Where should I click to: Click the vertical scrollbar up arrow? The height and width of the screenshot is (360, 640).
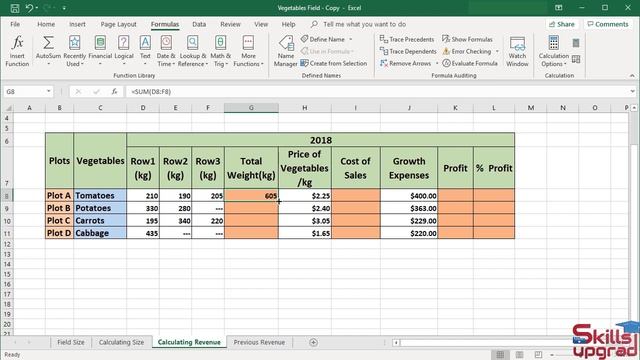[x=633, y=108]
